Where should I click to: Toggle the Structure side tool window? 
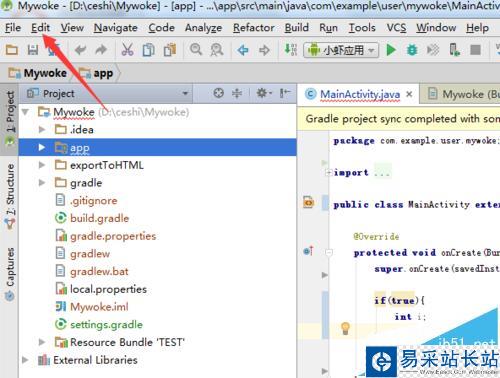[x=10, y=196]
